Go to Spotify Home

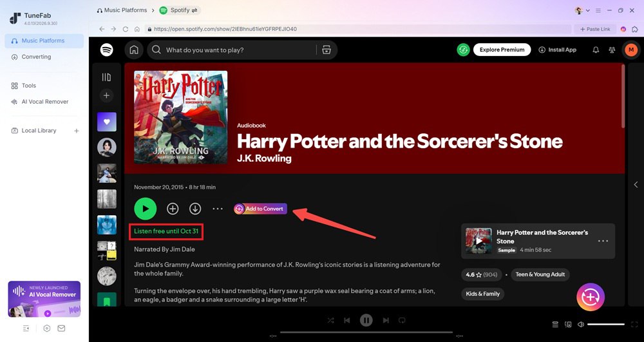point(134,50)
